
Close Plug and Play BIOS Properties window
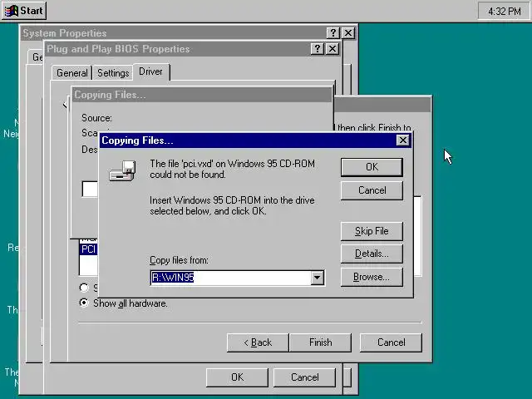pos(332,49)
